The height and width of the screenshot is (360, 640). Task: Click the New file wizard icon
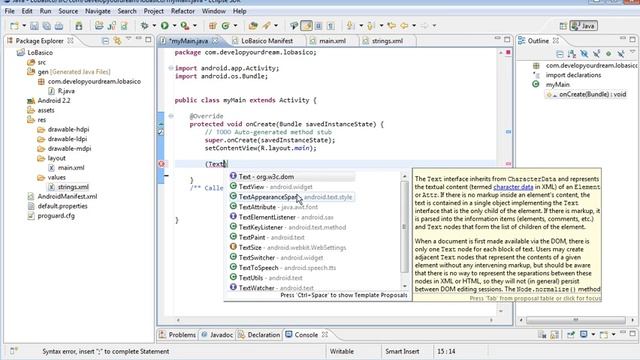pos(14,26)
